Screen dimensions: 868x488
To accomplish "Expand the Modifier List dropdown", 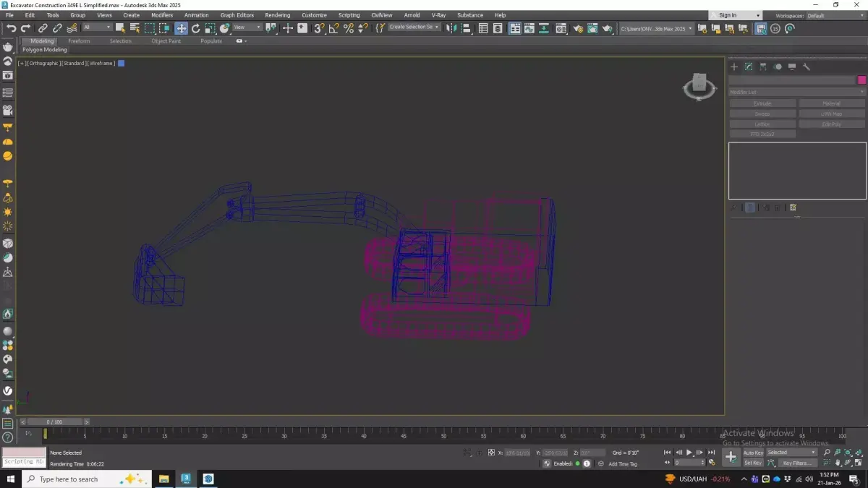I will coord(797,92).
